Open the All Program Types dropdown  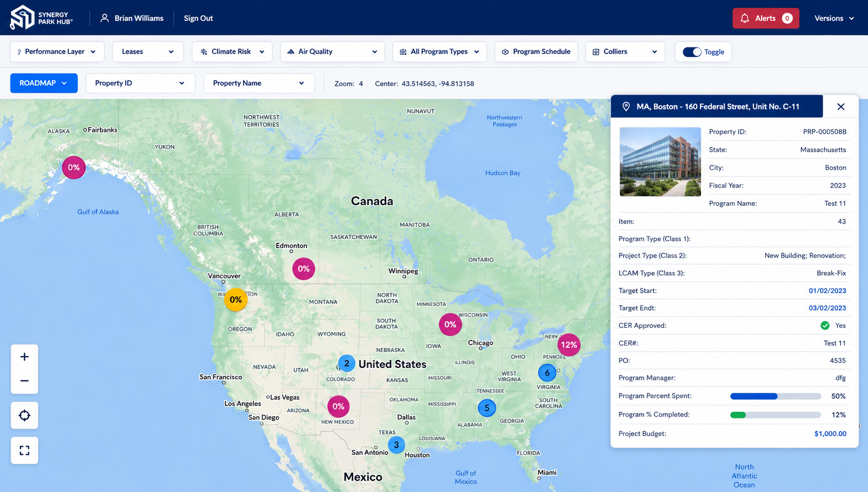coord(439,52)
